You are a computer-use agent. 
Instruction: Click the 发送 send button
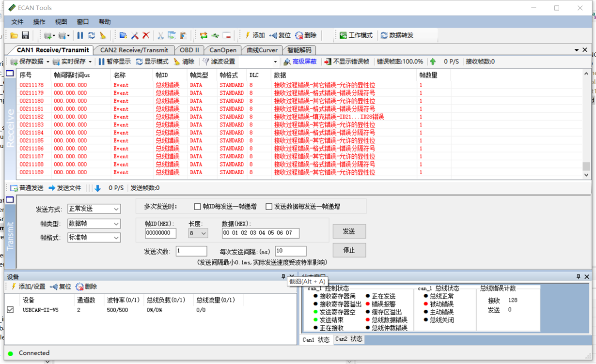[x=349, y=231]
